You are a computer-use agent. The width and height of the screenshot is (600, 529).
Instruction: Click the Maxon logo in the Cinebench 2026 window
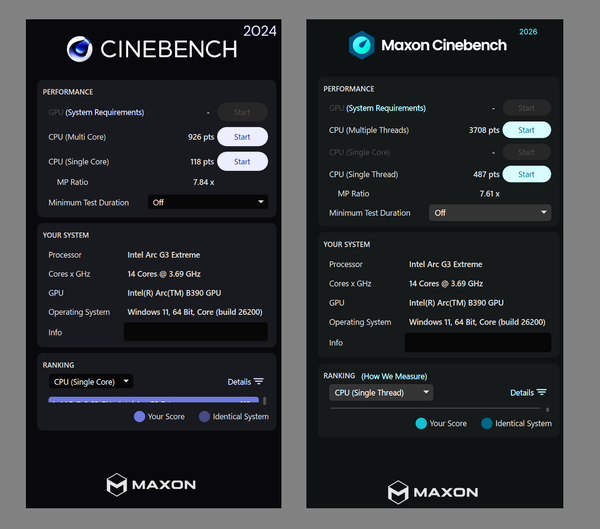tap(433, 492)
